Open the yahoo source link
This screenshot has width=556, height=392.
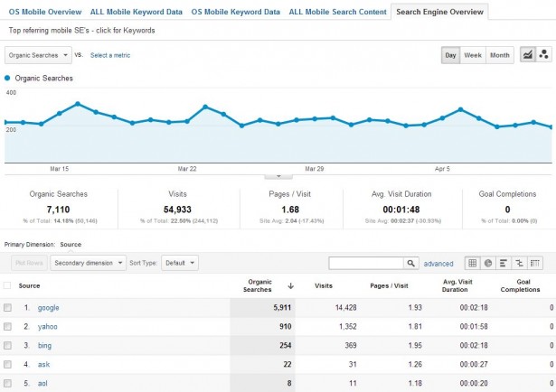(x=48, y=326)
